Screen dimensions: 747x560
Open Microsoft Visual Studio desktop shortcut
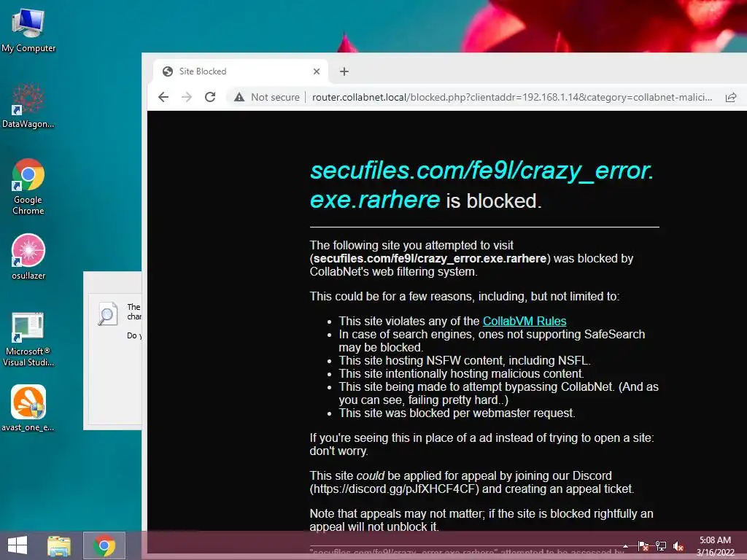point(28,339)
